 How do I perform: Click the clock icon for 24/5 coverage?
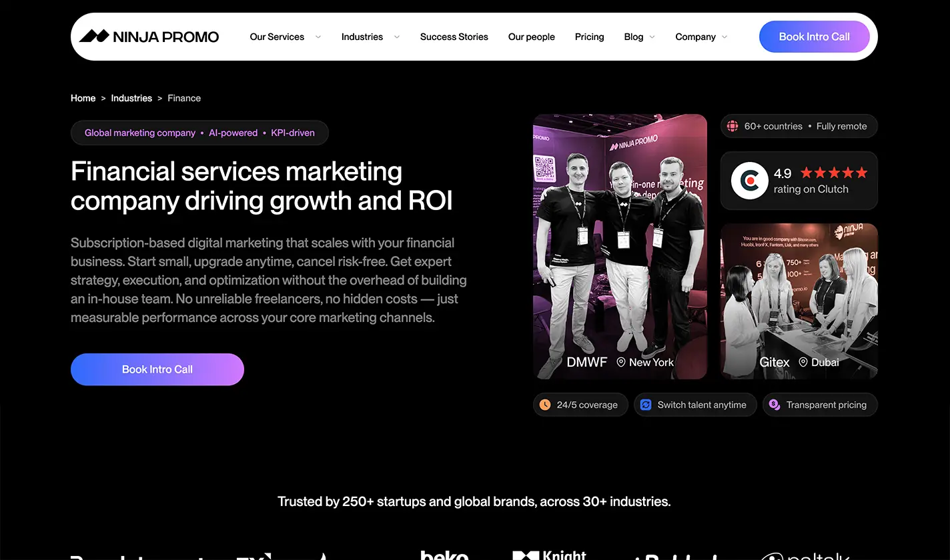[x=545, y=405]
